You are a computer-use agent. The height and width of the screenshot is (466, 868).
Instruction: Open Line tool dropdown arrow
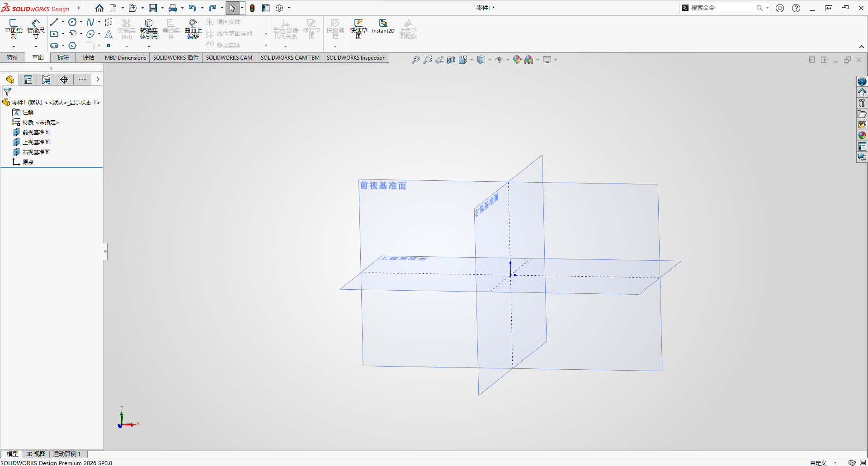[63, 22]
